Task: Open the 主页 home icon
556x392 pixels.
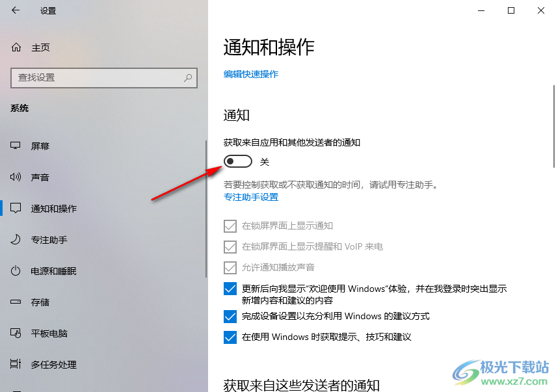Action: point(16,47)
